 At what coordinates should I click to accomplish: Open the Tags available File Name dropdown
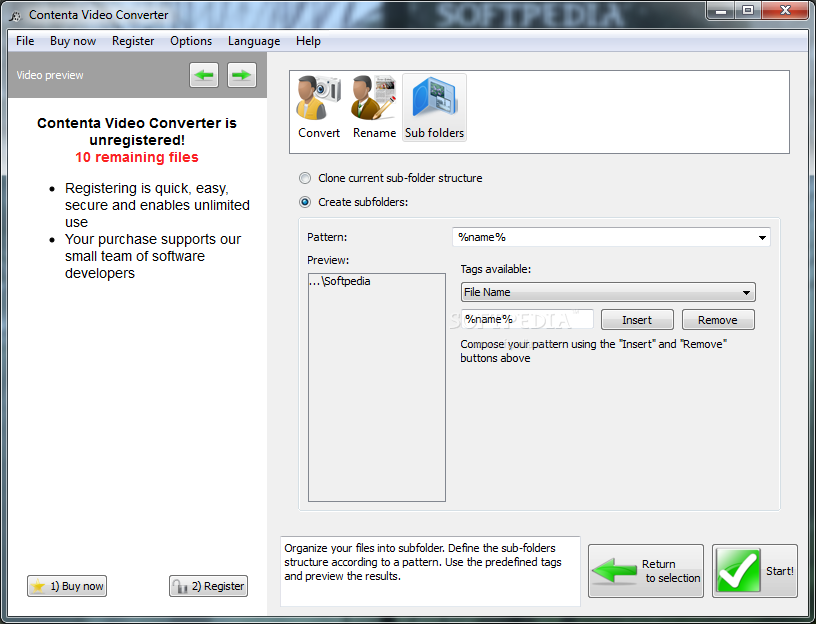point(608,292)
